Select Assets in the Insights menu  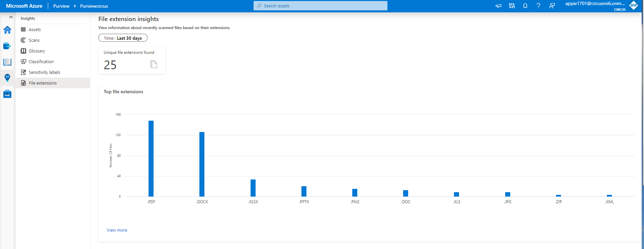35,30
